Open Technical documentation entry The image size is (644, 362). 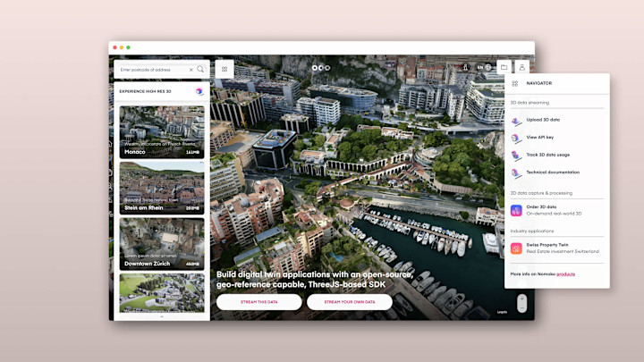(553, 173)
